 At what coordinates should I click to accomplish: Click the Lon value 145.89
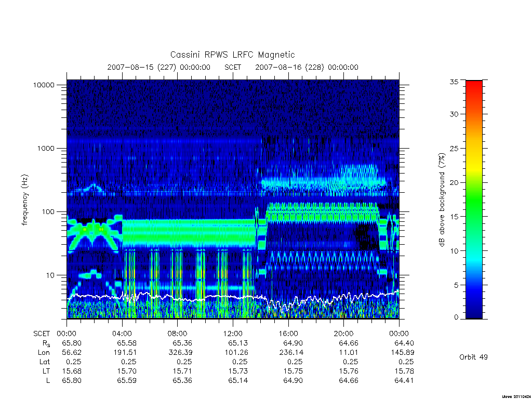(x=402, y=353)
